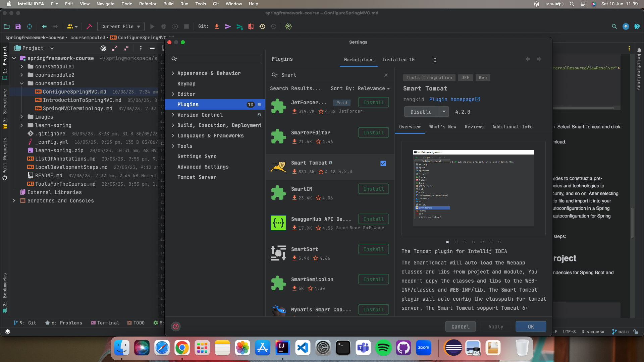Open Spotify from the Dock
The height and width of the screenshot is (362, 644).
383,348
